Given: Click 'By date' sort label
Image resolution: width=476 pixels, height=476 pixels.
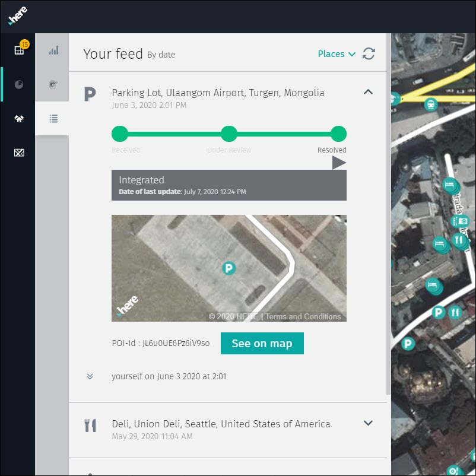Looking at the screenshot, I should pyautogui.click(x=161, y=55).
